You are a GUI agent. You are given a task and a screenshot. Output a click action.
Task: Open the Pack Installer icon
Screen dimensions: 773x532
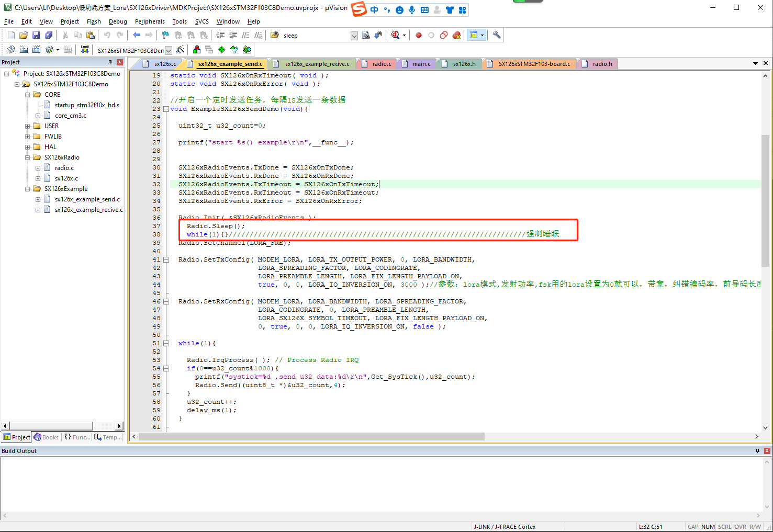tap(247, 50)
